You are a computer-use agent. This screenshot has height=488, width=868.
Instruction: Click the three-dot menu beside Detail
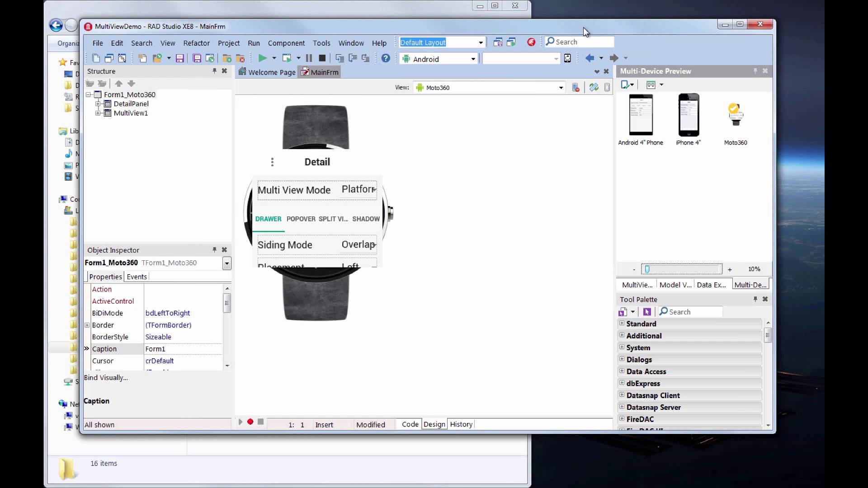click(x=272, y=162)
